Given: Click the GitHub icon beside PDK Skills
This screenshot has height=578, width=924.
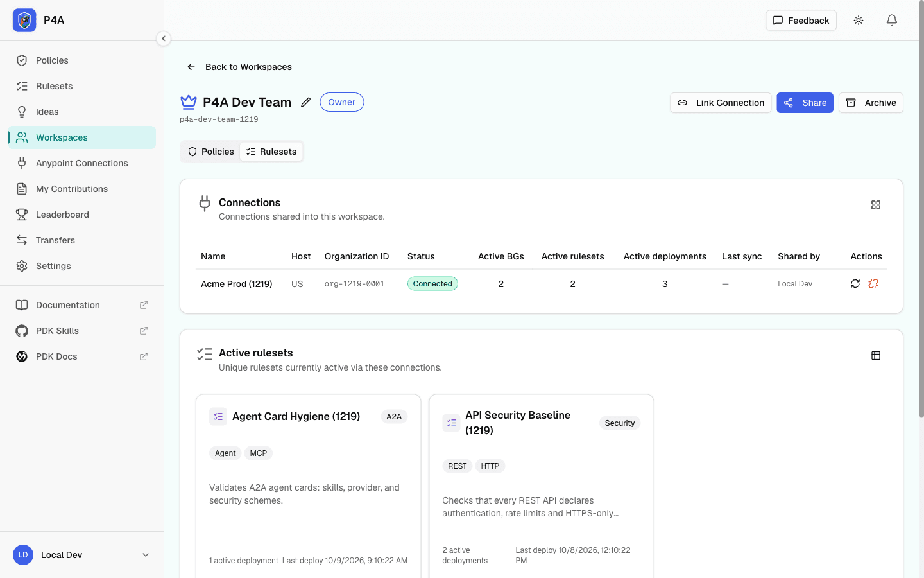Looking at the screenshot, I should (x=22, y=331).
